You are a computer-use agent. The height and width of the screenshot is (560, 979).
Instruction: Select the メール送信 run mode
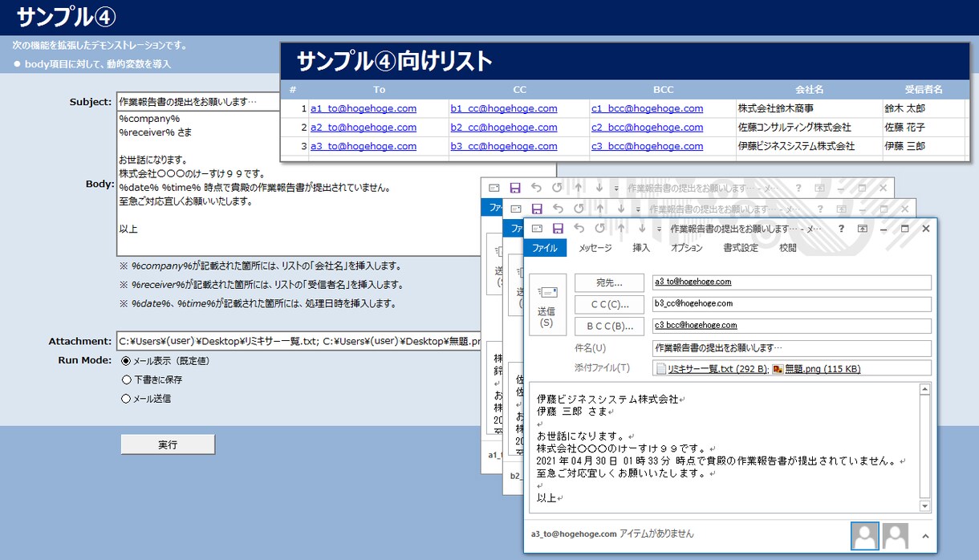tap(126, 399)
